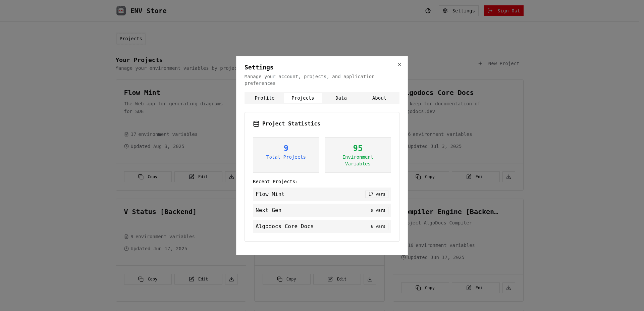
Task: Click the ENV Store logo icon
Action: [x=121, y=11]
